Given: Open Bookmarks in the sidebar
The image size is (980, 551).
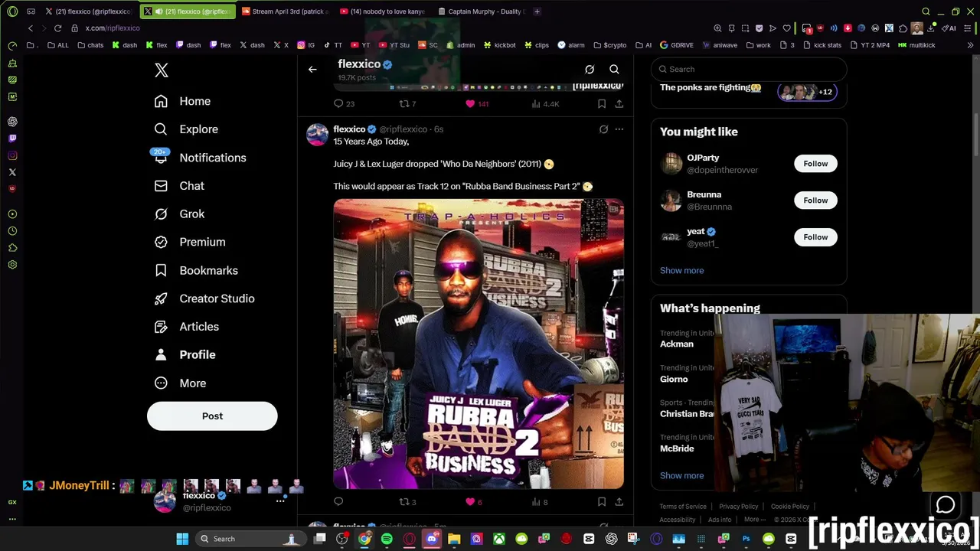Looking at the screenshot, I should pos(196,270).
